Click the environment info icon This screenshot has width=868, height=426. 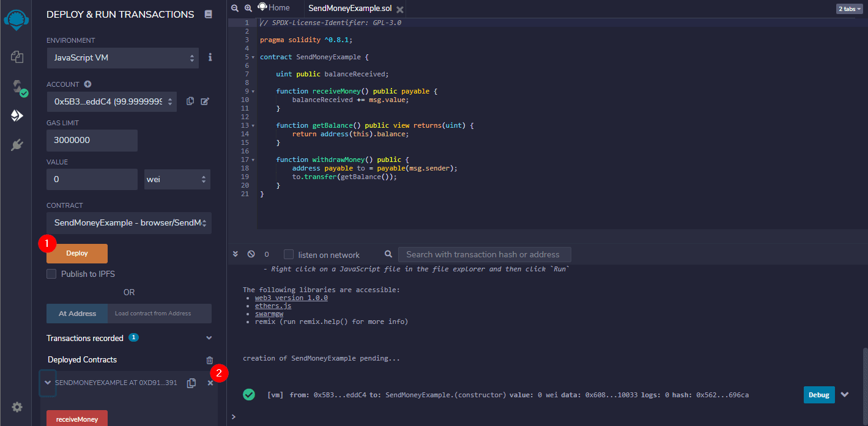210,57
